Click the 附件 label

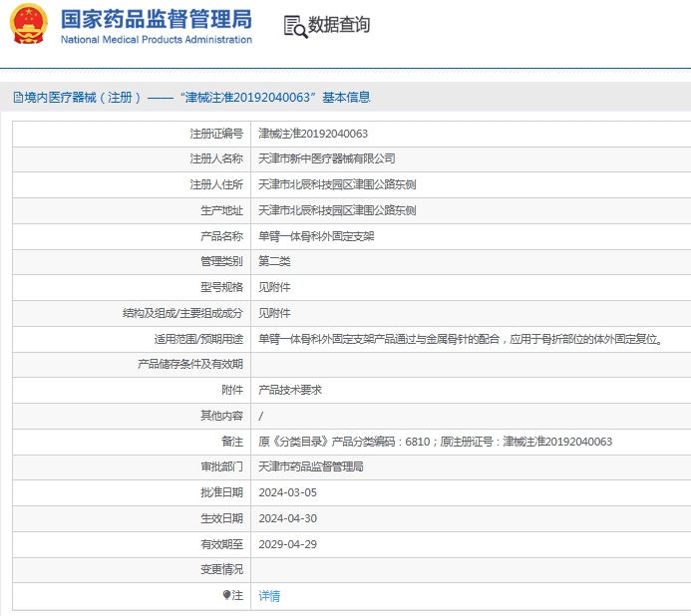[232, 390]
